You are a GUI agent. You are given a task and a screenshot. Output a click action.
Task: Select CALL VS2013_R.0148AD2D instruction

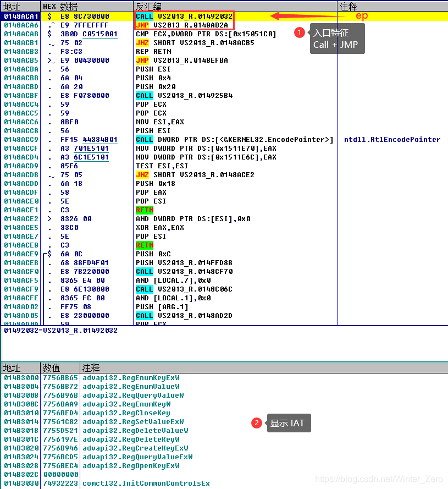pos(184,316)
